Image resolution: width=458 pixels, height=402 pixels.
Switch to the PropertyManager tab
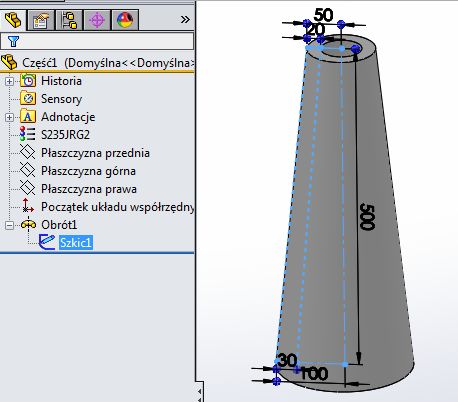[x=41, y=20]
